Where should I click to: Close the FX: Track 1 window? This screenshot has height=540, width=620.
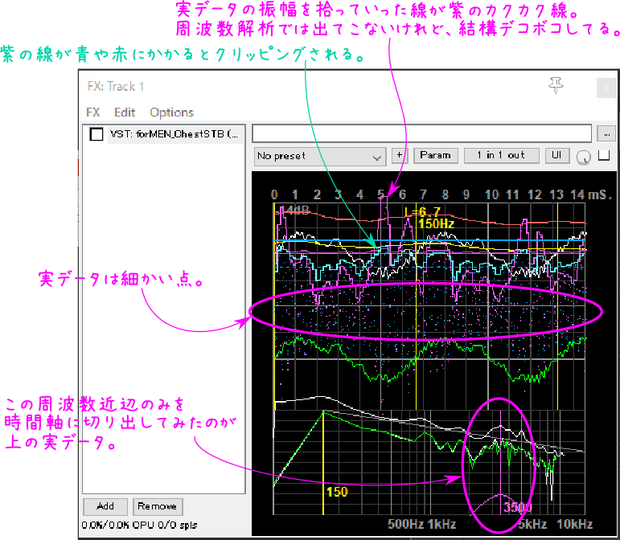click(x=606, y=88)
